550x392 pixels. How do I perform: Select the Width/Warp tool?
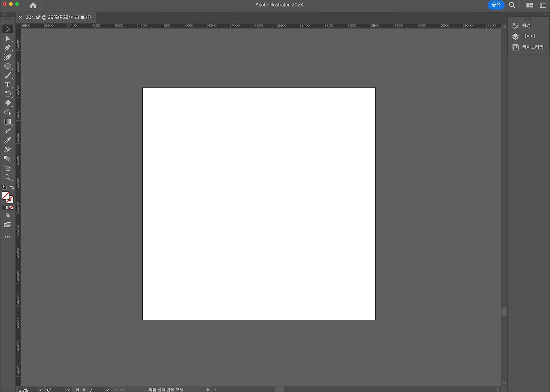(x=8, y=149)
